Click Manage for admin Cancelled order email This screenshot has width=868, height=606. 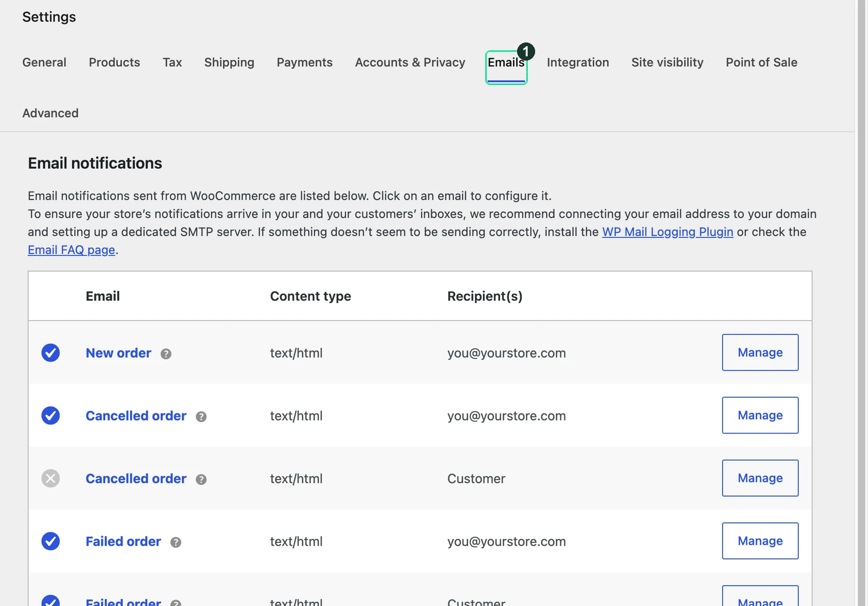point(760,416)
